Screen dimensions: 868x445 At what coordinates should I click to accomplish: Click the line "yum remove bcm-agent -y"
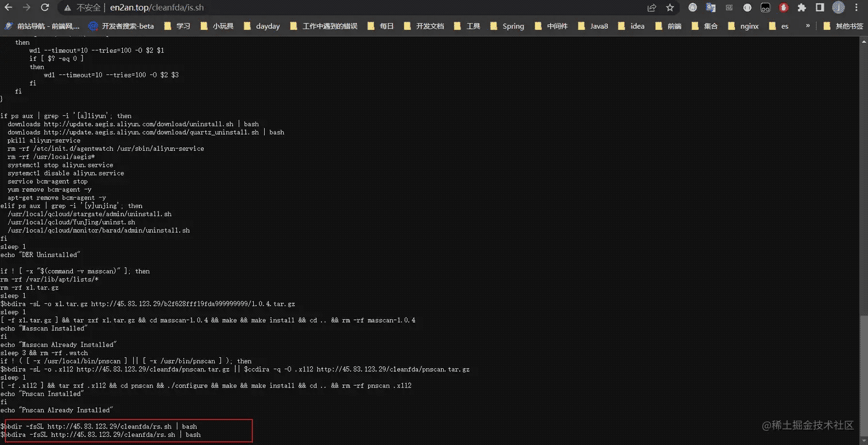tap(49, 190)
